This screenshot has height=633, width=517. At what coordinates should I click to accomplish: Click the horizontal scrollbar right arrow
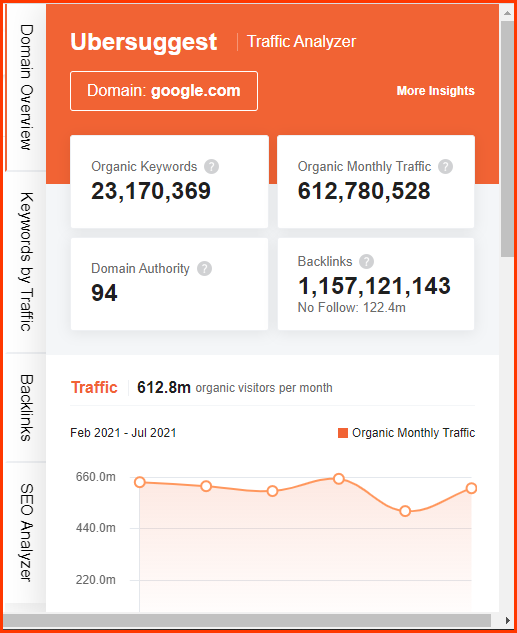507,620
